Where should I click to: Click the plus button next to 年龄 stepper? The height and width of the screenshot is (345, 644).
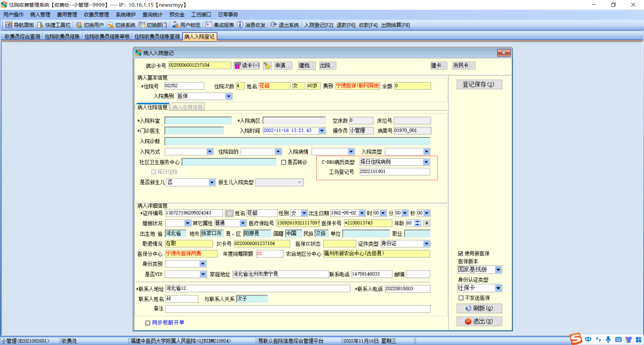(x=427, y=223)
